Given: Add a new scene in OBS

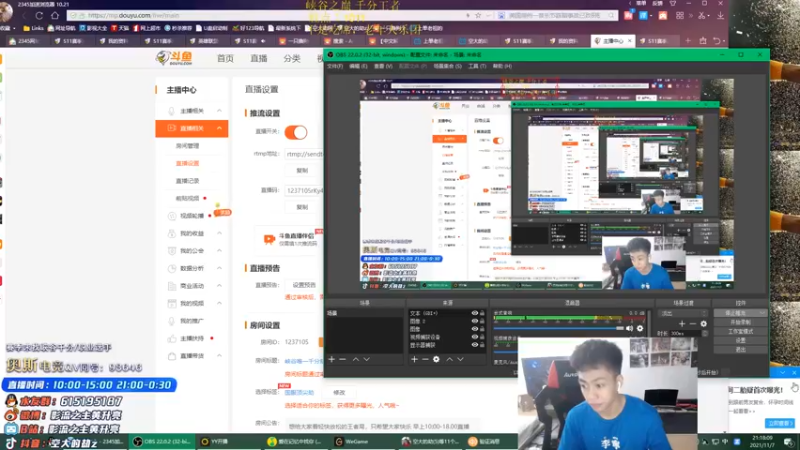Looking at the screenshot, I should point(332,359).
